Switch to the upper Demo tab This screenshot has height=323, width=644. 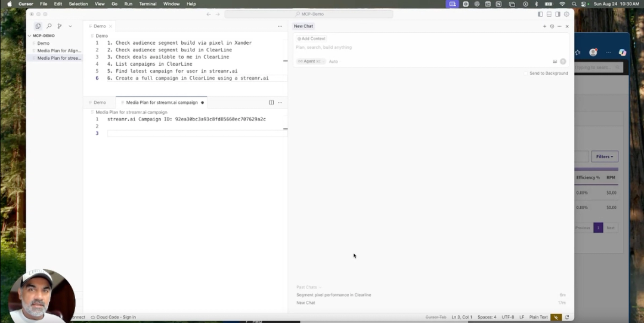pos(100,26)
